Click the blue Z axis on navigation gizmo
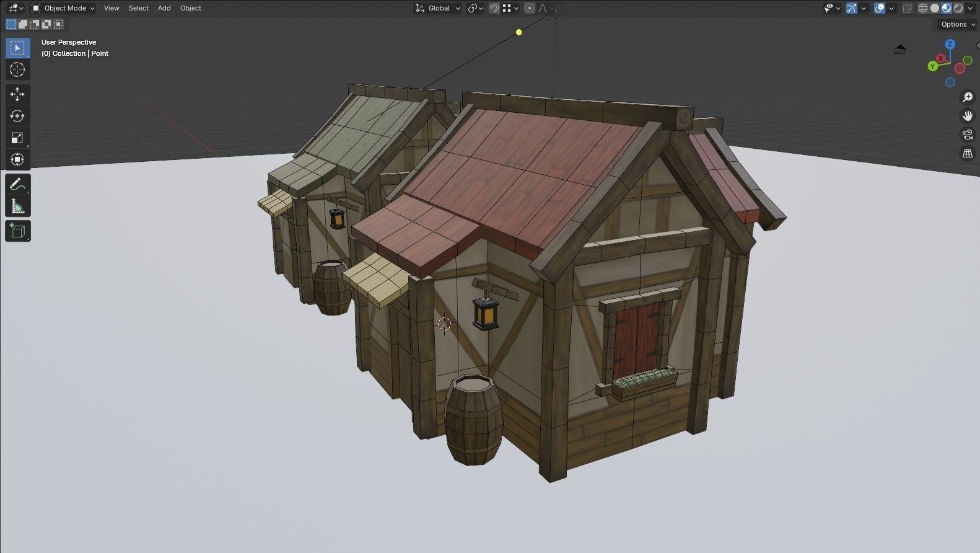This screenshot has width=980, height=553. coord(950,45)
